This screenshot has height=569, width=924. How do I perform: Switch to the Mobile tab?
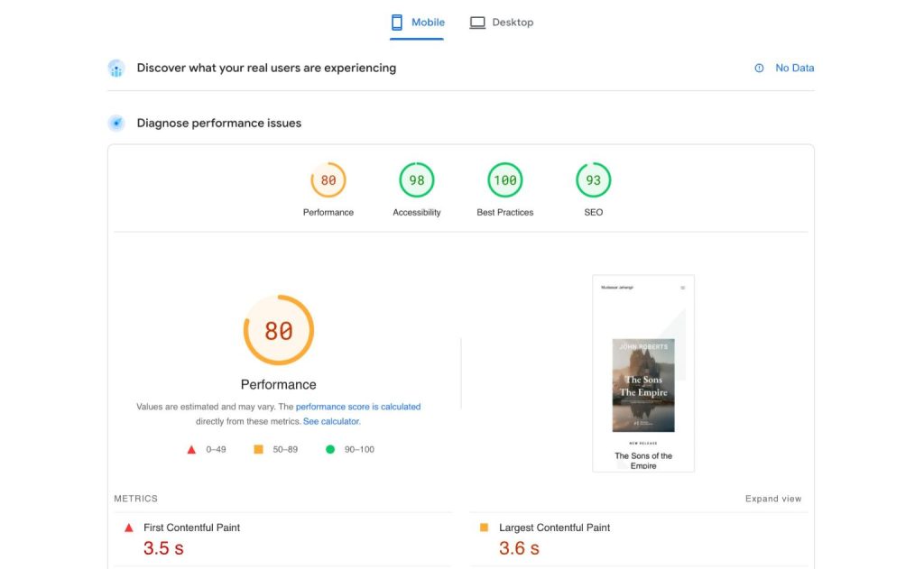coord(417,23)
